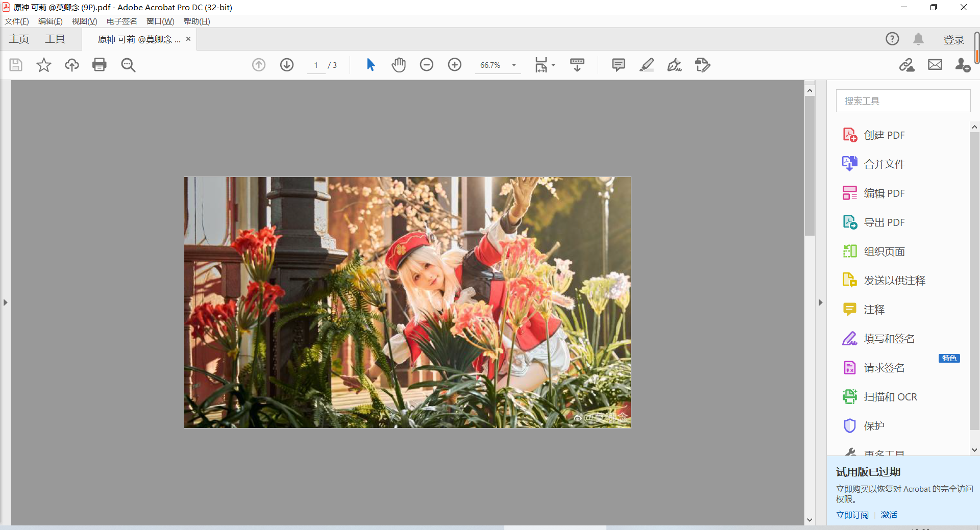Click the Save file icon

[16, 65]
